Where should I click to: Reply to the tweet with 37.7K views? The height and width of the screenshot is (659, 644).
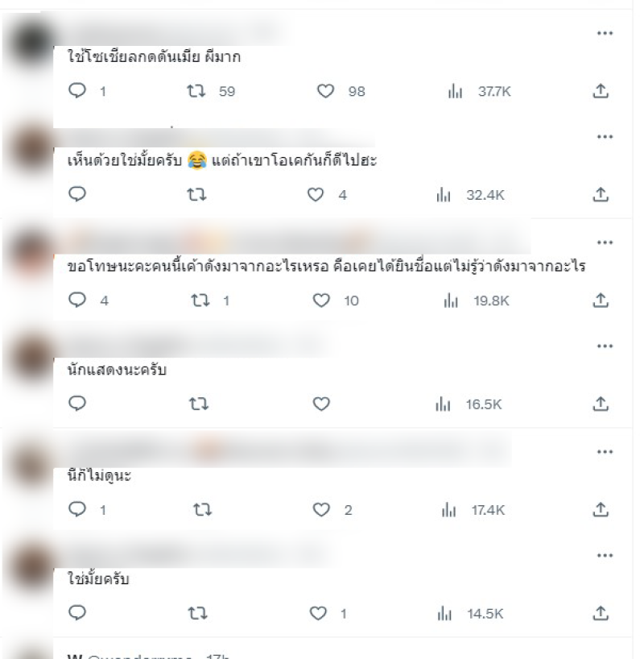(x=77, y=91)
